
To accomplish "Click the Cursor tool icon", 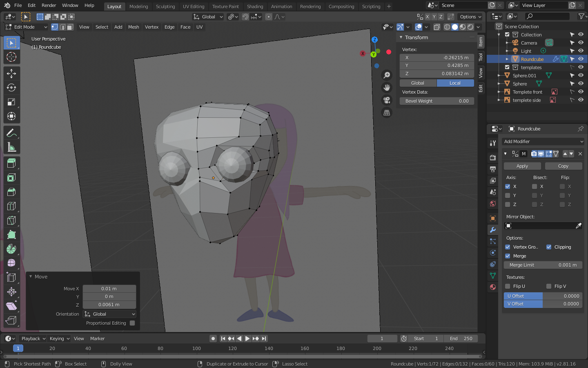I will coord(11,57).
